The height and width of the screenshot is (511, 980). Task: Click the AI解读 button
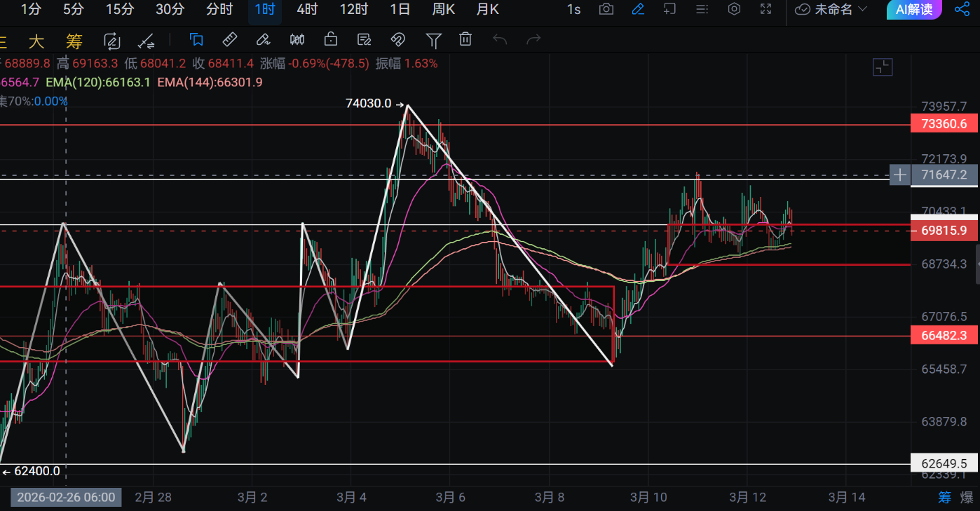coord(914,9)
